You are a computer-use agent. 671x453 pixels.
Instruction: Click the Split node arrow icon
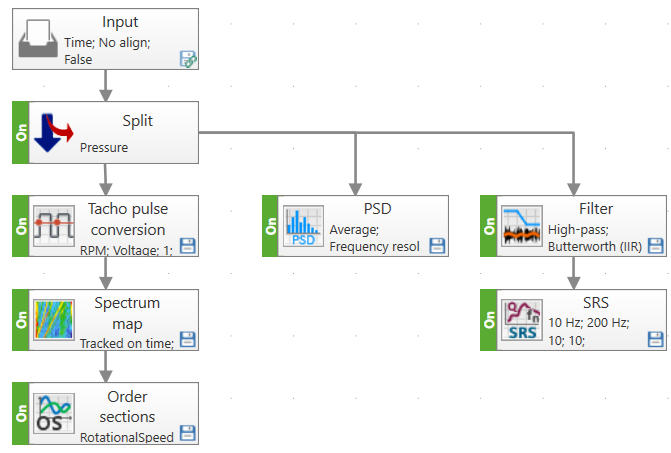pos(54,132)
